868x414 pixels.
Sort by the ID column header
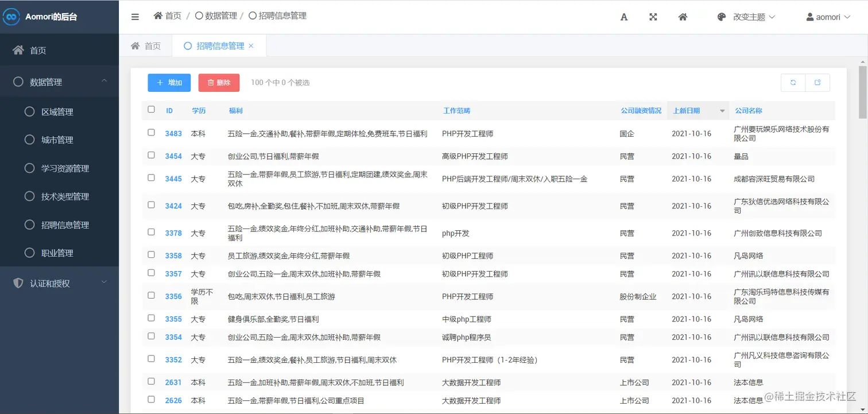tap(169, 110)
